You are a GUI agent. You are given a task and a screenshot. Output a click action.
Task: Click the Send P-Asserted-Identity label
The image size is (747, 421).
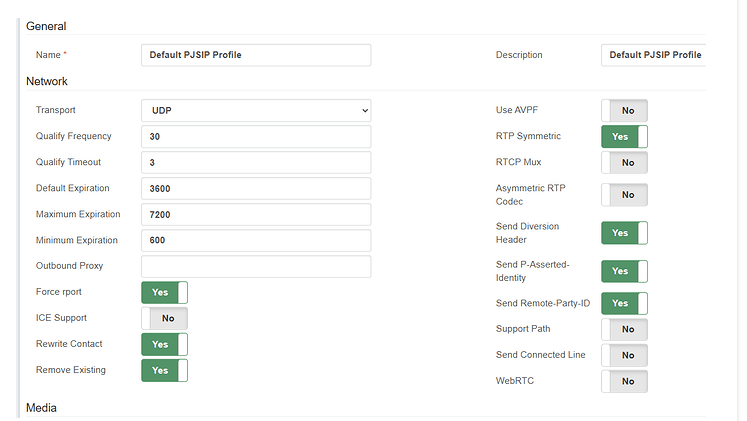point(533,271)
